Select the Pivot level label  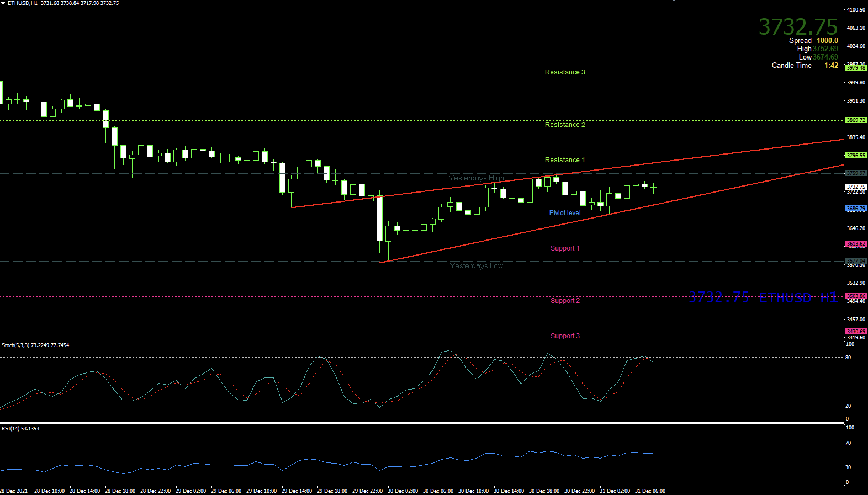(x=564, y=213)
